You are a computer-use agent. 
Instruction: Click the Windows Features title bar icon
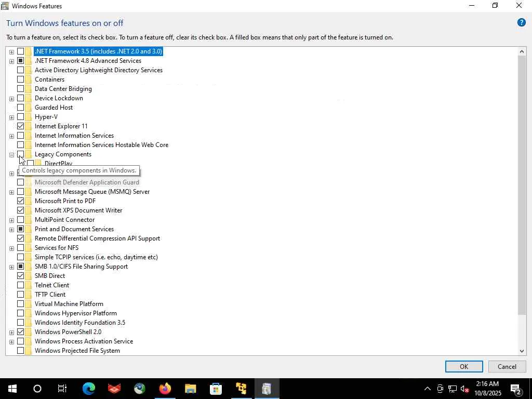tap(5, 6)
